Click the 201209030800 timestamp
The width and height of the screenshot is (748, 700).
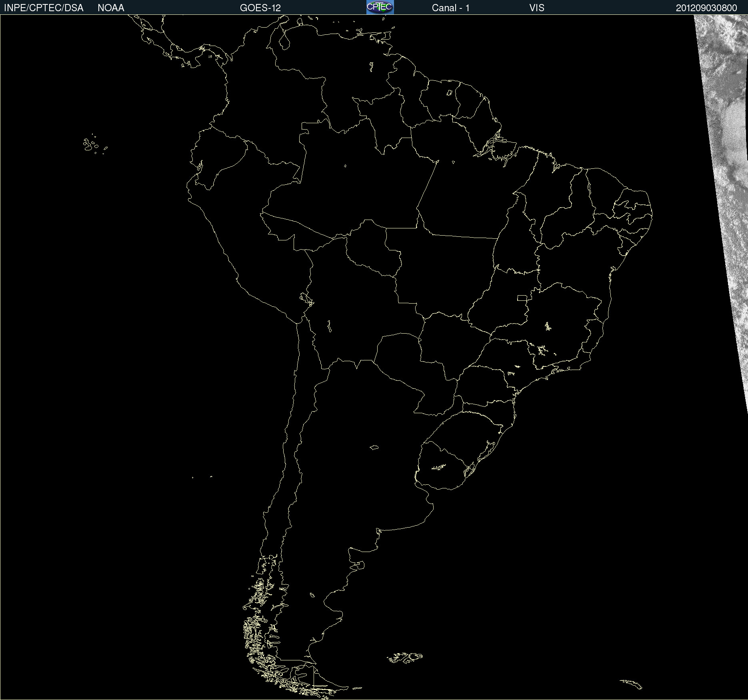click(x=706, y=8)
